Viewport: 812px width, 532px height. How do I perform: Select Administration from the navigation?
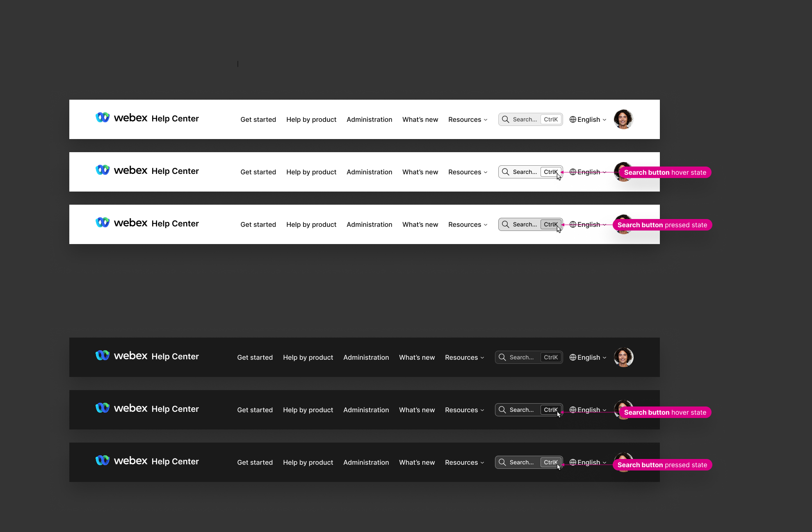[x=369, y=119]
